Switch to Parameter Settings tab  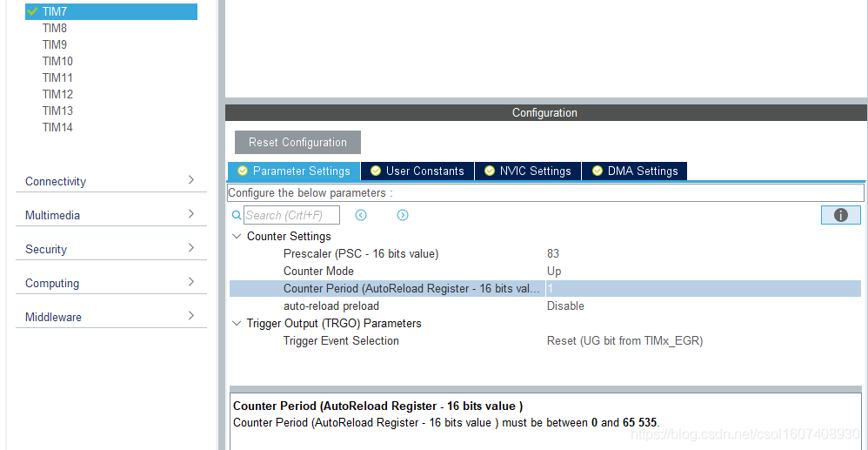tap(294, 171)
